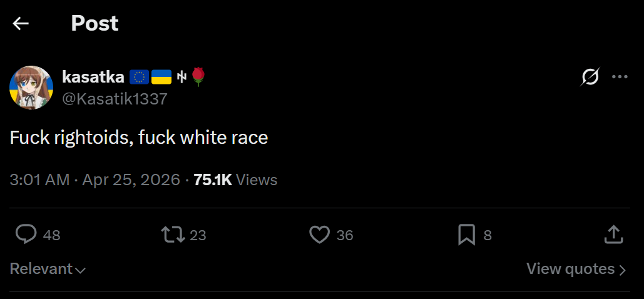Viewport: 644px width, 299px height.
Task: Toggle the bookmark icon on this post
Action: click(466, 235)
